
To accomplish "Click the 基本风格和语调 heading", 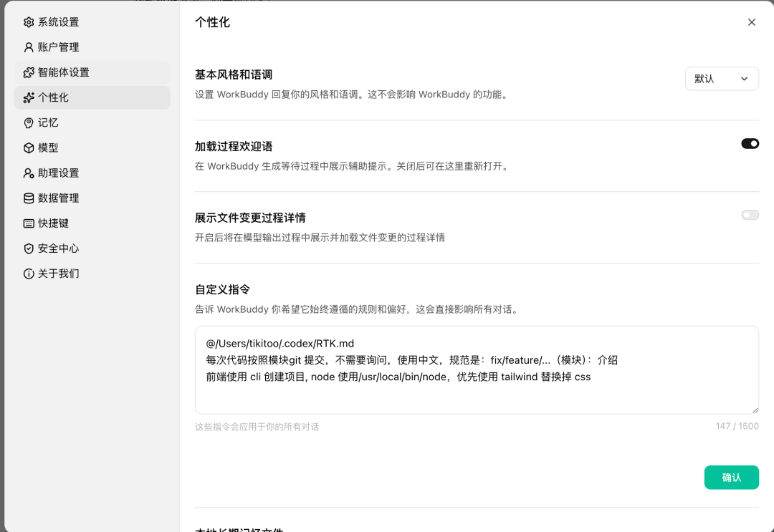I will (234, 75).
